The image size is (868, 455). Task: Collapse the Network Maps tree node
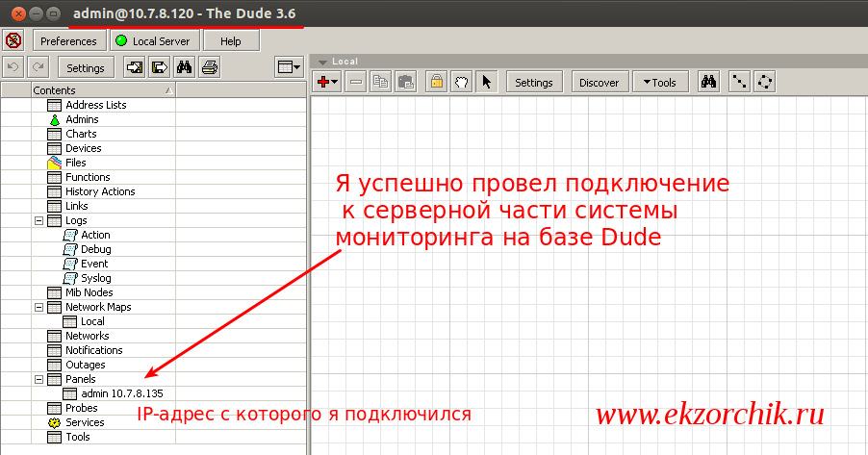[38, 307]
